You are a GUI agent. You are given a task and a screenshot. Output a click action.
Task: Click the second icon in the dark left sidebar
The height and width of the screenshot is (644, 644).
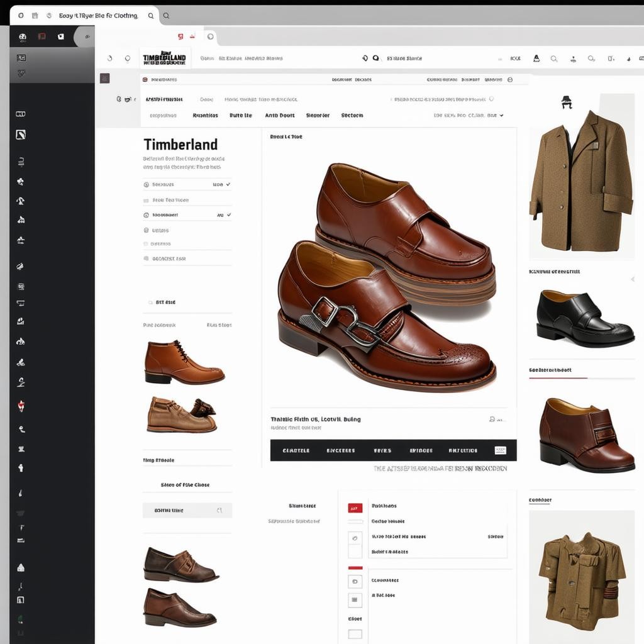coord(21,135)
